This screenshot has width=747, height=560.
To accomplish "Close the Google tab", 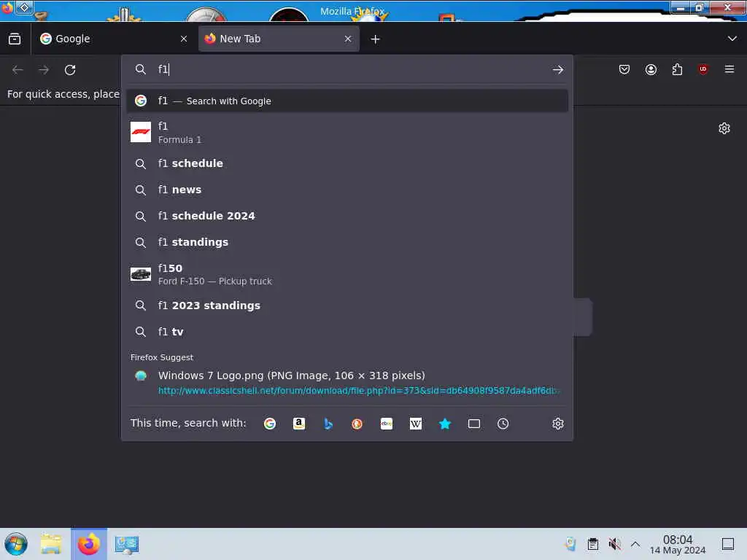I will [x=184, y=39].
